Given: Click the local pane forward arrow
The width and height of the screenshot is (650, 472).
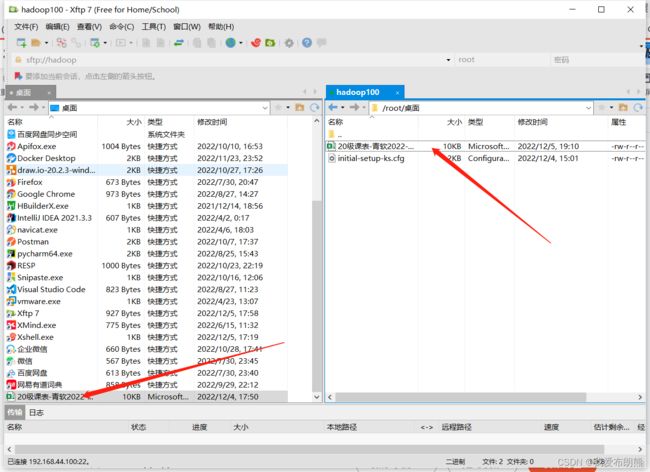Looking at the screenshot, I should 34,108.
